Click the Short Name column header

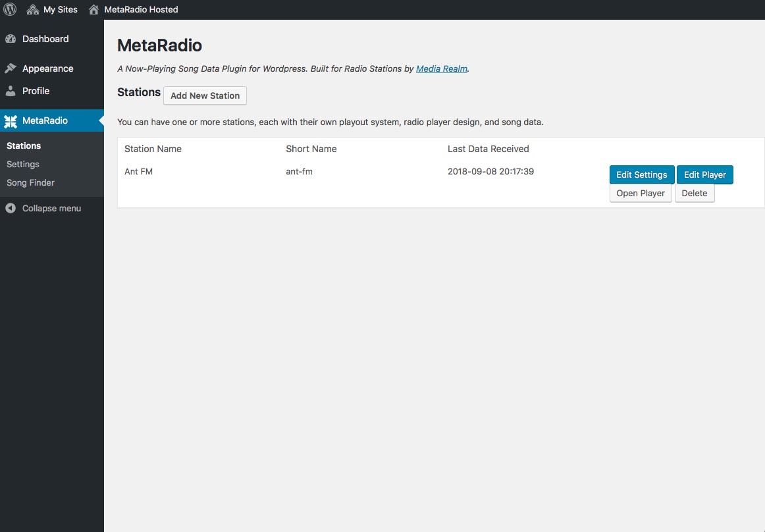(311, 149)
